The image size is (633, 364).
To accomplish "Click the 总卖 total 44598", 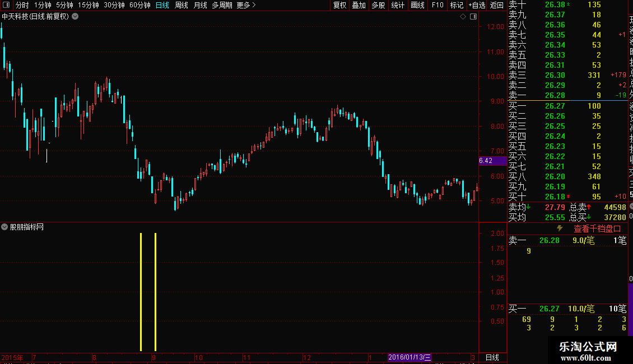I will coord(615,207).
